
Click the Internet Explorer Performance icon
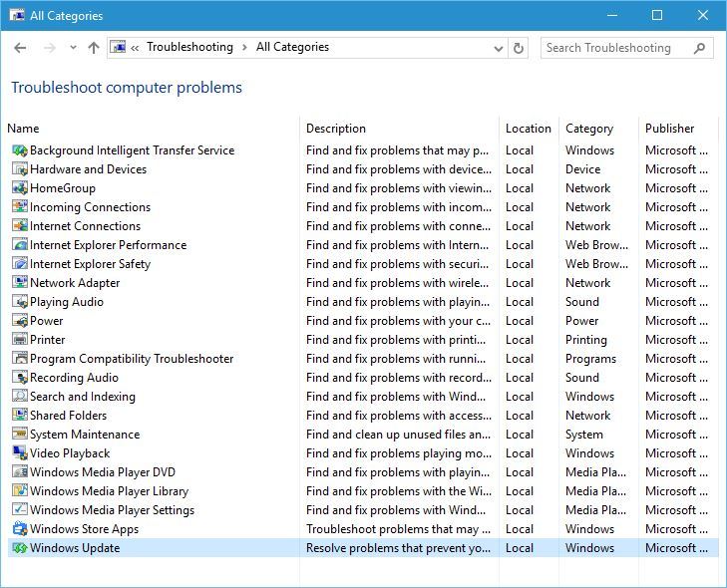point(20,245)
